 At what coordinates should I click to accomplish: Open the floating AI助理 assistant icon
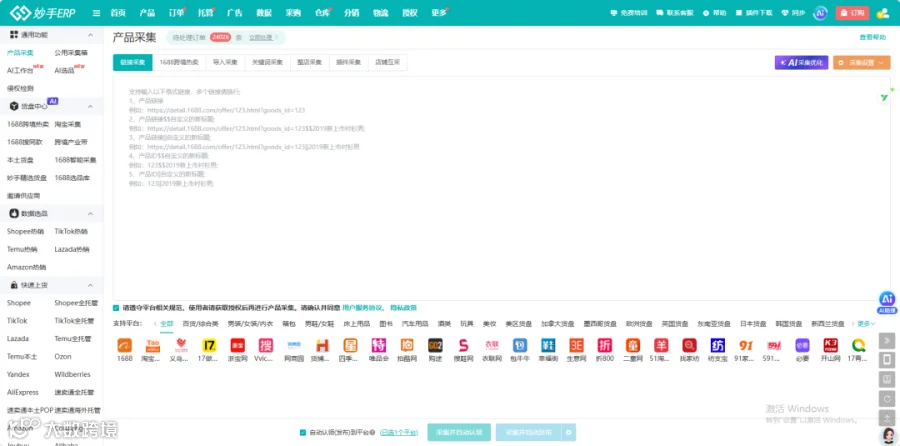(x=887, y=302)
